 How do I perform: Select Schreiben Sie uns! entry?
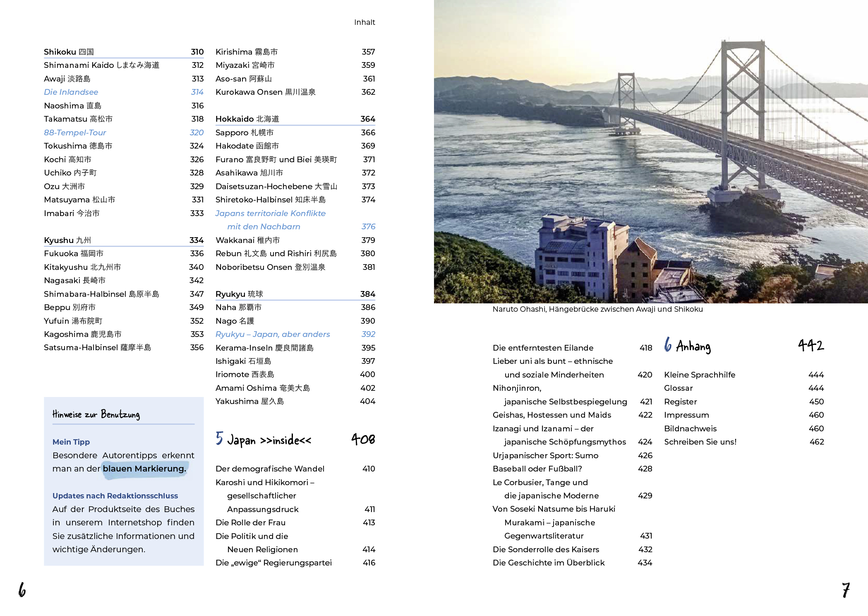(700, 442)
